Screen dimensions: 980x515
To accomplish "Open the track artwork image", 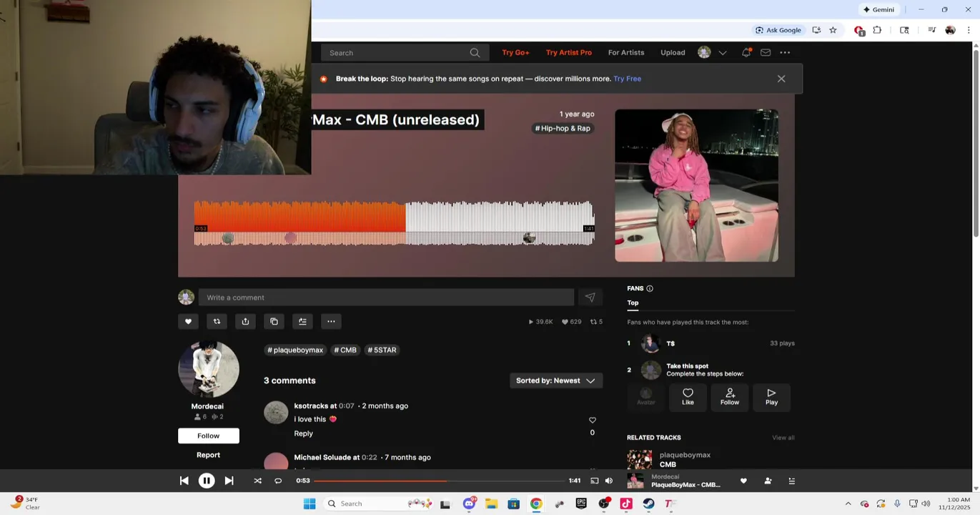I will [x=696, y=185].
